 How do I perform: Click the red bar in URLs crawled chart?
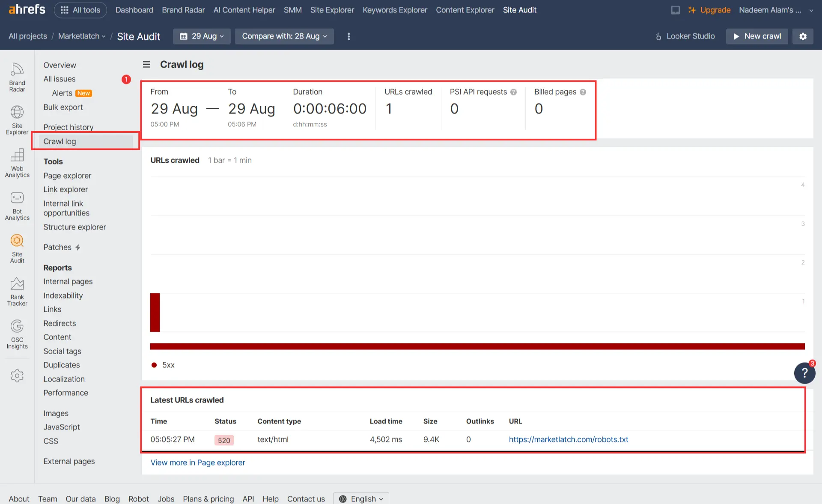[x=155, y=312]
